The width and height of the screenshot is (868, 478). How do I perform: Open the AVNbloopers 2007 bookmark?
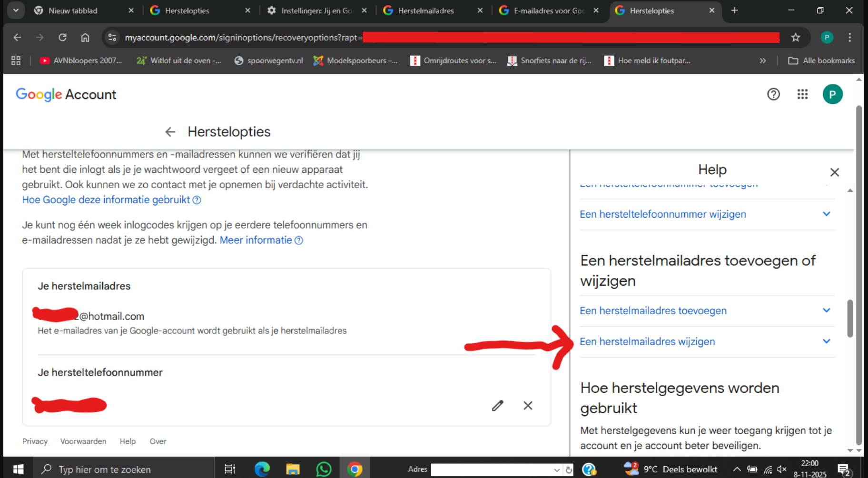tap(81, 60)
